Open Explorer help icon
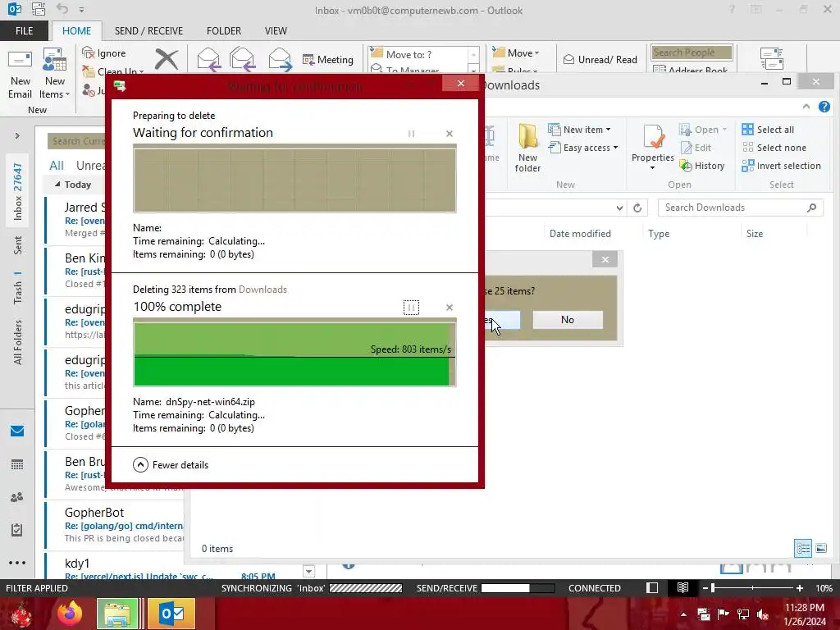Screen dimensions: 840x630 tap(824, 107)
